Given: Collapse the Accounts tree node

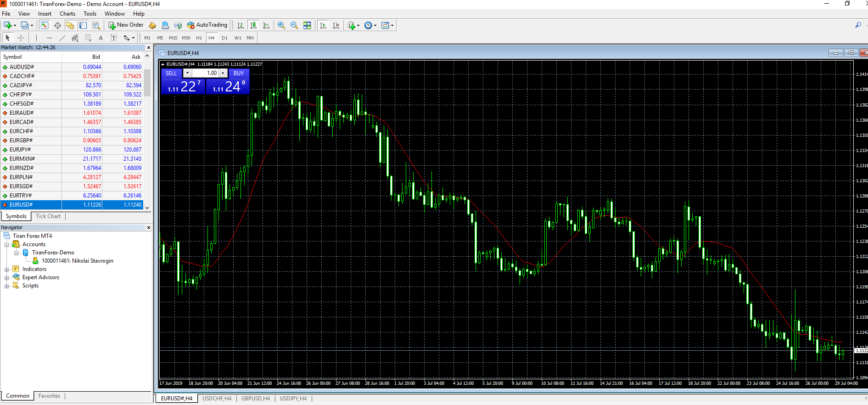Looking at the screenshot, I should tap(7, 245).
